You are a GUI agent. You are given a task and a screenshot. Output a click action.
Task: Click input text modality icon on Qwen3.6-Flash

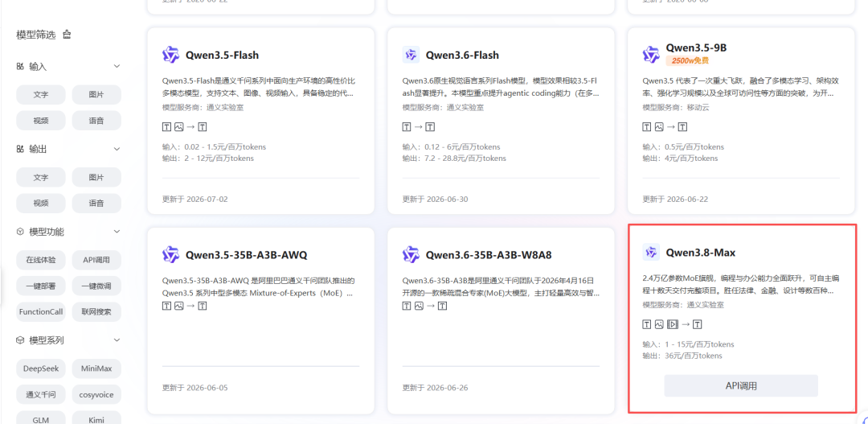pos(407,127)
